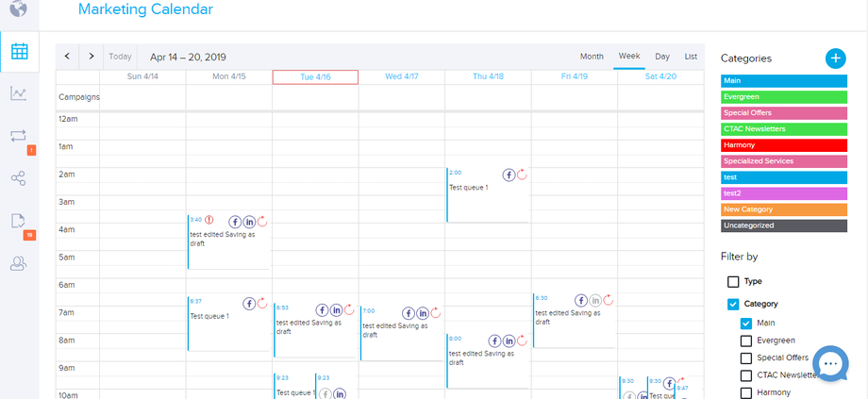Select the pink Special Offers category bar
This screenshot has width=868, height=399.
[x=784, y=113]
